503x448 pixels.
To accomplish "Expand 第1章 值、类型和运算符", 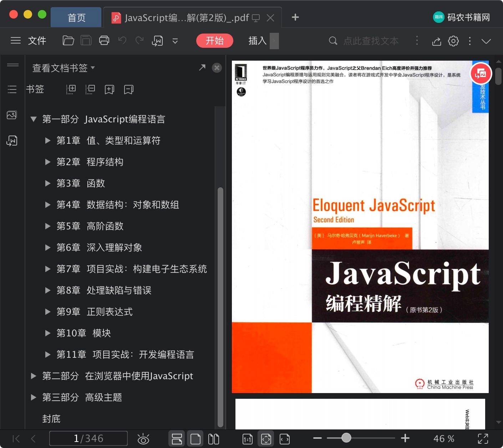I will pyautogui.click(x=47, y=141).
